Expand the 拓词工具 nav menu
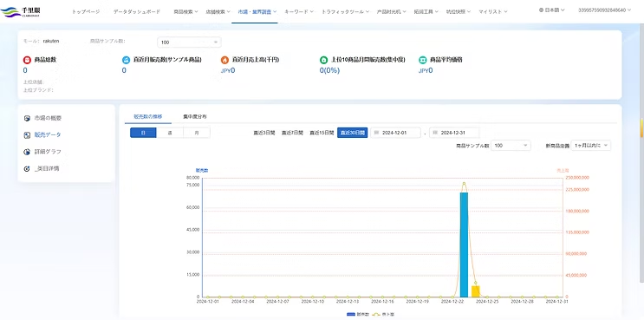 click(x=426, y=12)
